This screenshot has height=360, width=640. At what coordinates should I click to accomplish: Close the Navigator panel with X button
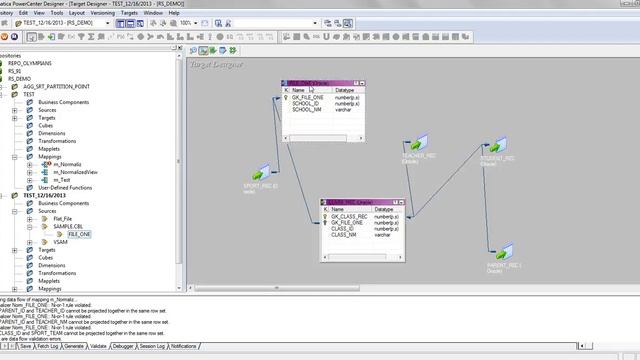(x=180, y=48)
